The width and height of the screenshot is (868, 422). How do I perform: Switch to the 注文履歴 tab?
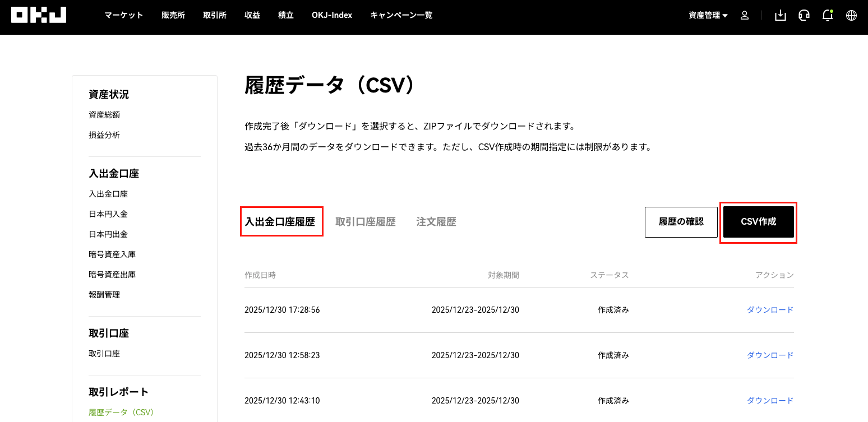436,222
